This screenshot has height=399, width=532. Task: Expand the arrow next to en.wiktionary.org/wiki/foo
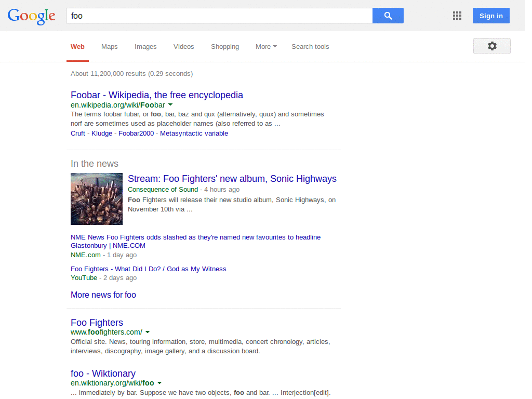click(159, 383)
